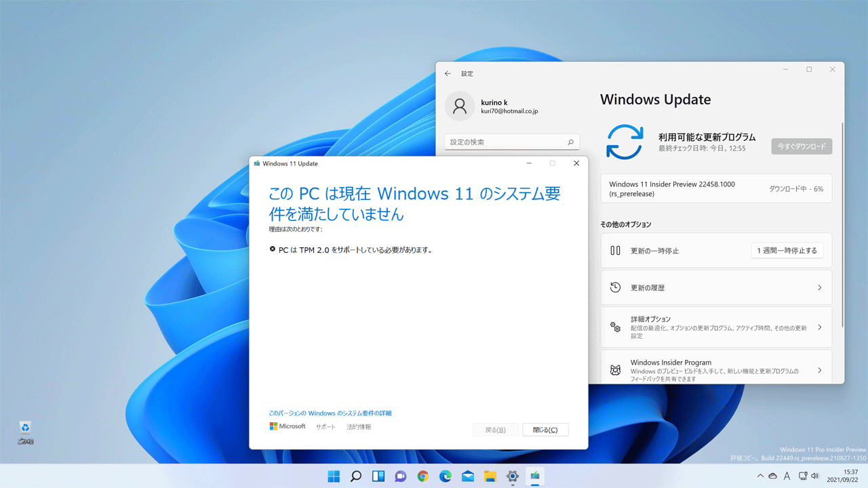Click the TPM 2.0 error X icon
The height and width of the screenshot is (488, 868).
pos(273,249)
